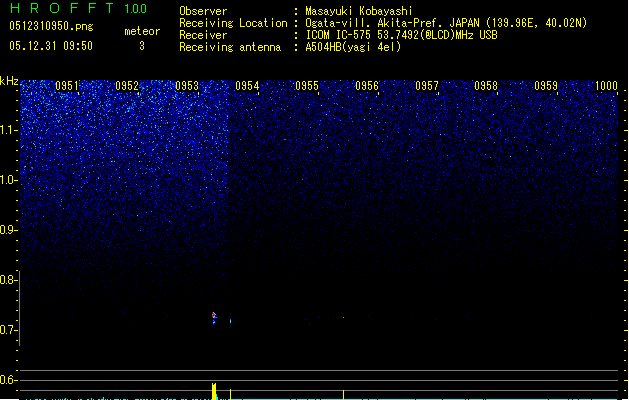Click the tall yellow intensity peak

click(214, 391)
